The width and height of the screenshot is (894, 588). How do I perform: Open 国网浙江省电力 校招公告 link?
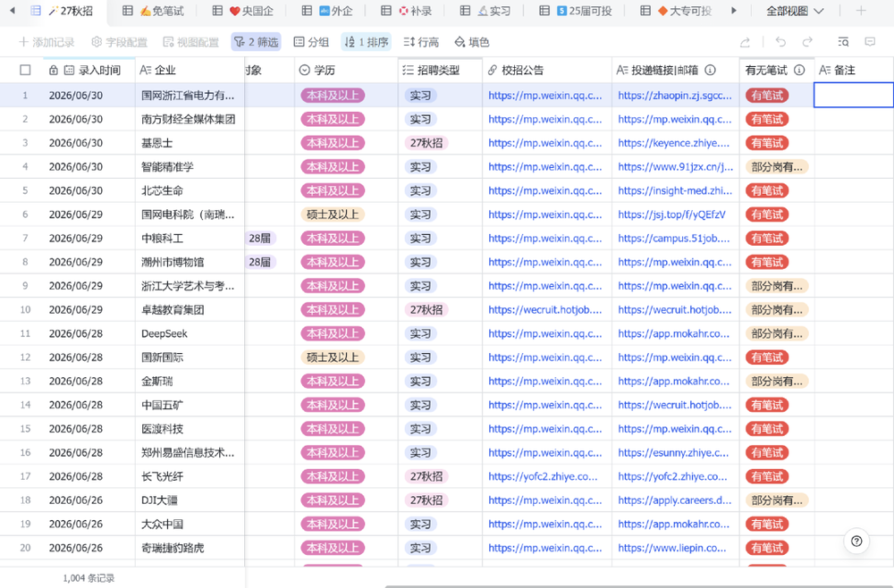(544, 95)
